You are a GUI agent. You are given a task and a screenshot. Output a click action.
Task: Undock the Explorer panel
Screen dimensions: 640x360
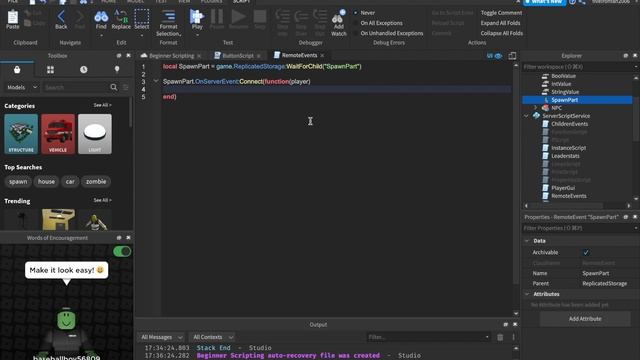pos(625,56)
